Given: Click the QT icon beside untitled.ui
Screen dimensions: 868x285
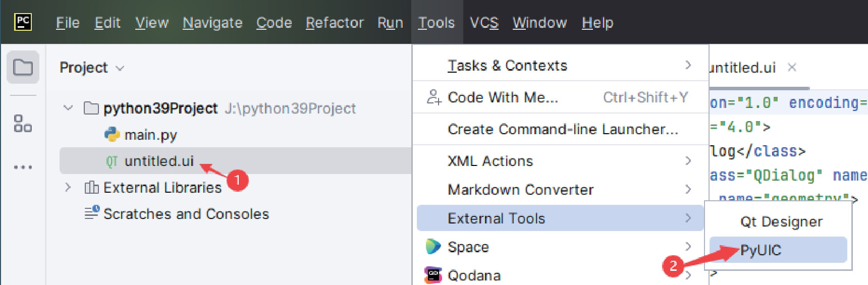Looking at the screenshot, I should (x=112, y=161).
